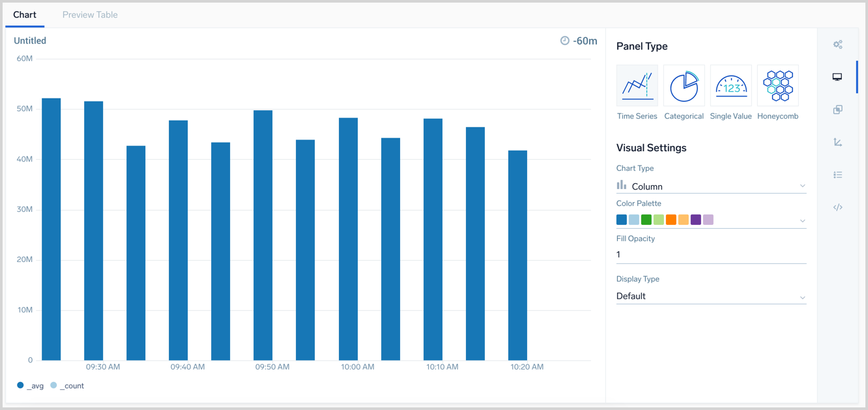This screenshot has width=868, height=410.
Task: Open the Color Palette dropdown
Action: (x=711, y=220)
